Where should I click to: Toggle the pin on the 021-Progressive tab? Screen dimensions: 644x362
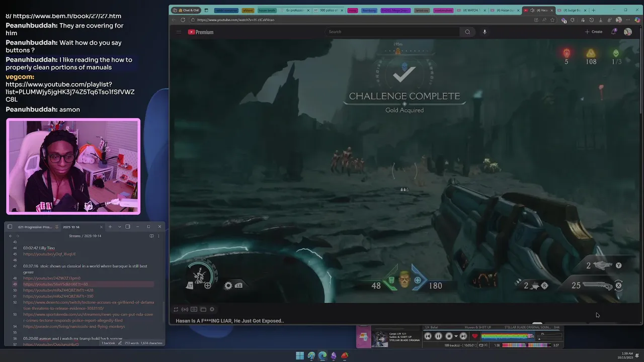pyautogui.click(x=56, y=227)
